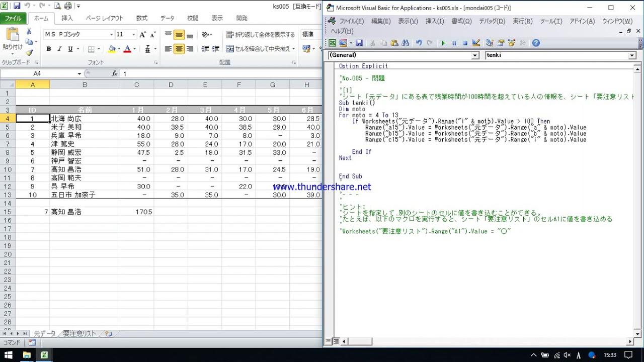Click the Name Box showing A4
This screenshot has height=362, width=644.
(x=38, y=73)
